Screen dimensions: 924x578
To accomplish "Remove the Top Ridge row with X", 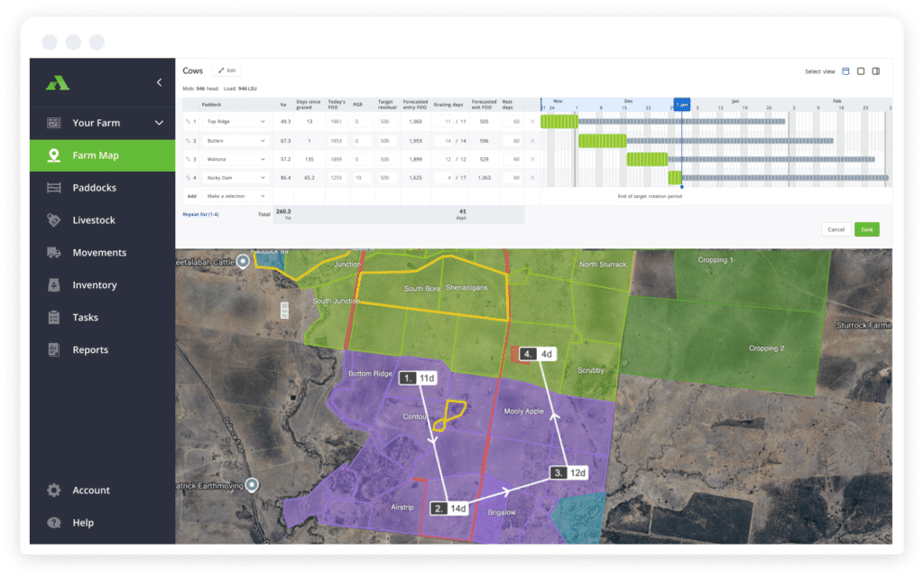I will click(531, 121).
